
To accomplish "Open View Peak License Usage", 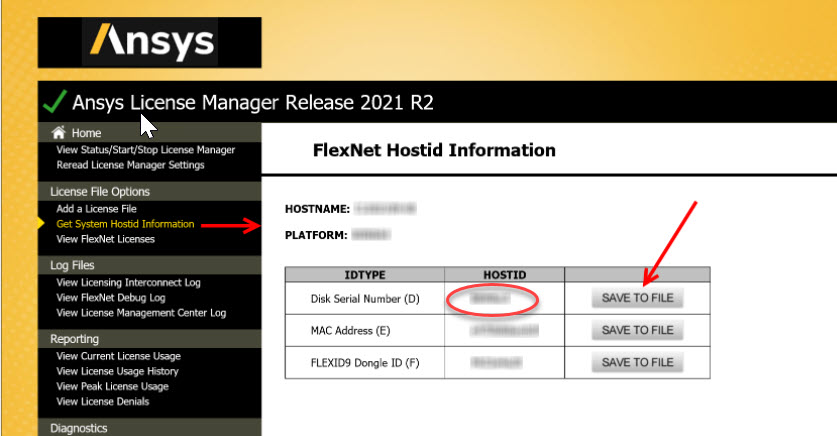I will 112,386.
